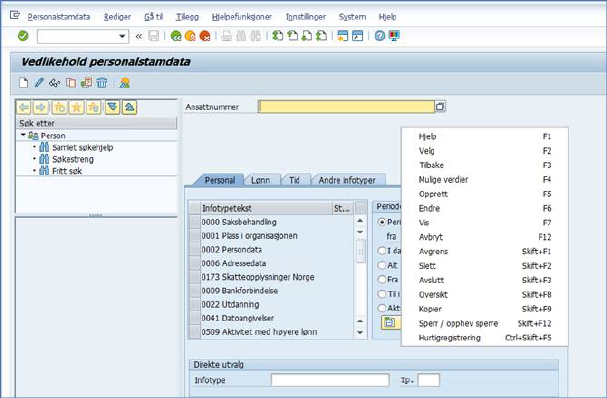The width and height of the screenshot is (607, 398).
Task: Click the row selector for 0000 Saksbehandling
Action: [195, 222]
